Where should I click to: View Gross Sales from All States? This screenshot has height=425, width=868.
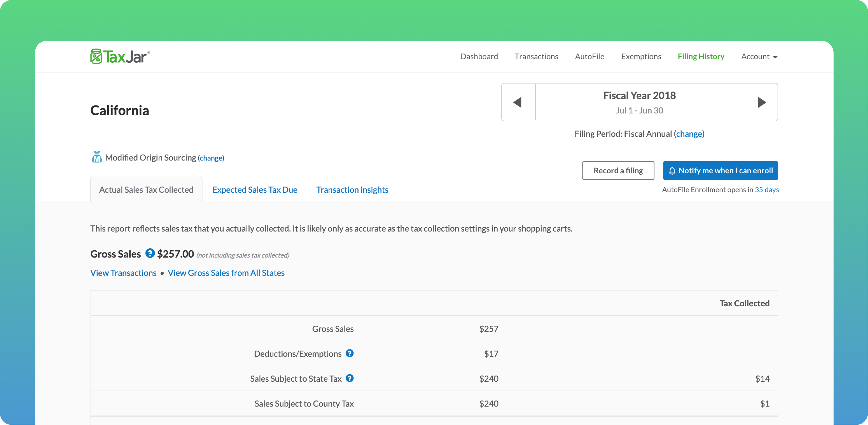tap(226, 273)
